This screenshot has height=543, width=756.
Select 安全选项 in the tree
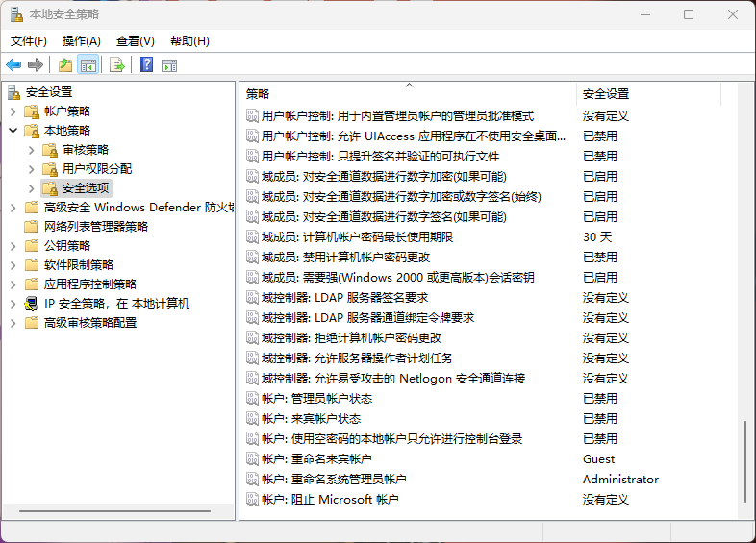(86, 188)
